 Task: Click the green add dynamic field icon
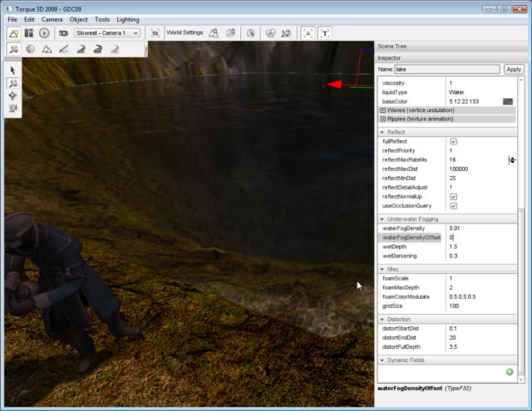click(509, 372)
